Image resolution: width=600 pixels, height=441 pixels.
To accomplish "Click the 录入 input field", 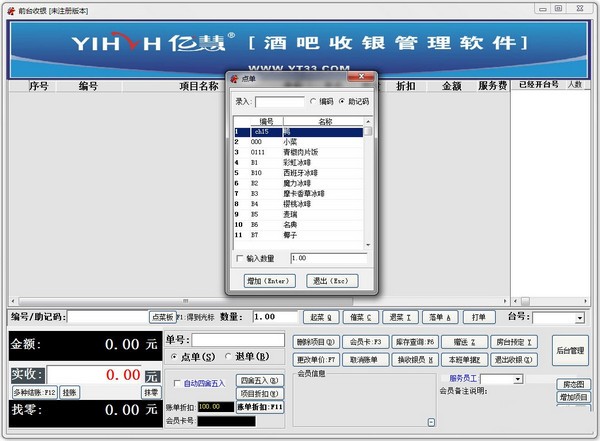I will [x=280, y=102].
